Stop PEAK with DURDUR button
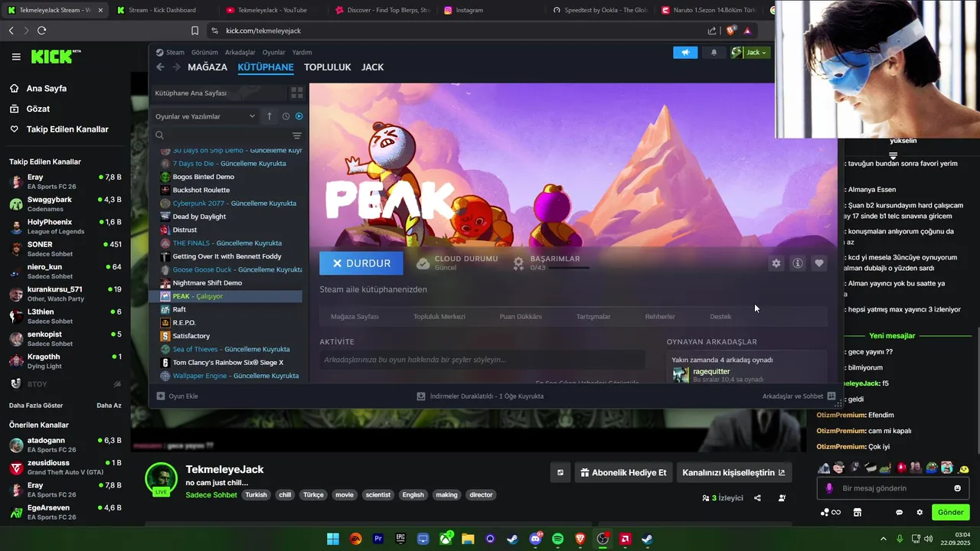 tap(361, 263)
